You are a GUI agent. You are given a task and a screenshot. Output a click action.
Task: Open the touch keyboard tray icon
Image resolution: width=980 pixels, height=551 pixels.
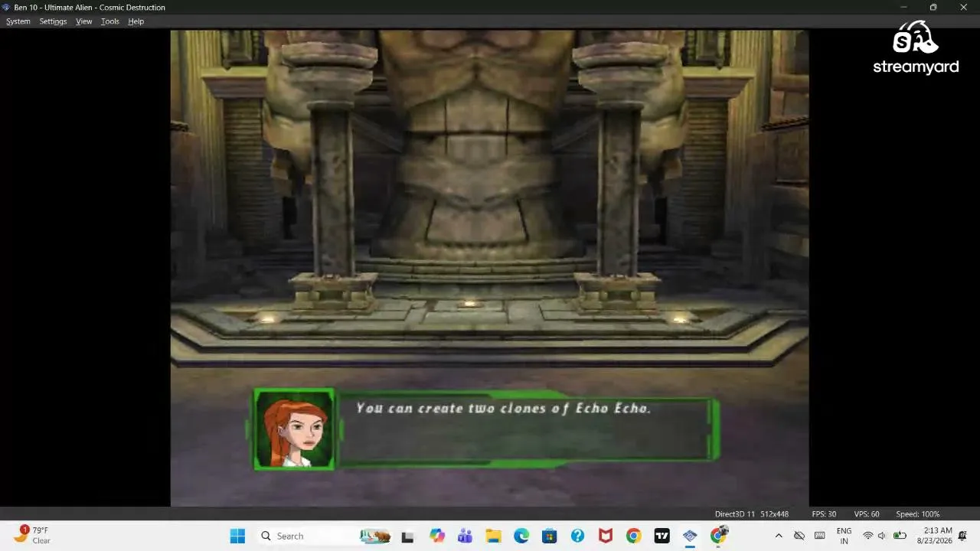819,536
